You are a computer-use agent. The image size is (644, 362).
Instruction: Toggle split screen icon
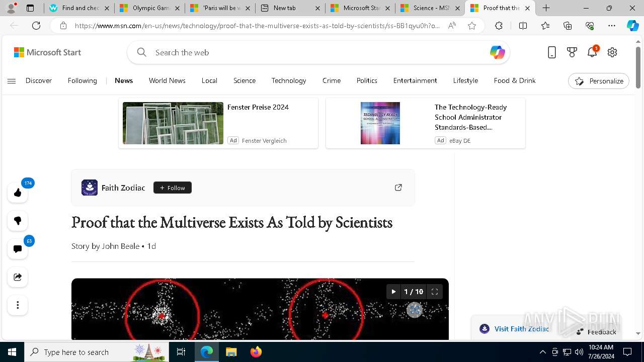point(523,26)
